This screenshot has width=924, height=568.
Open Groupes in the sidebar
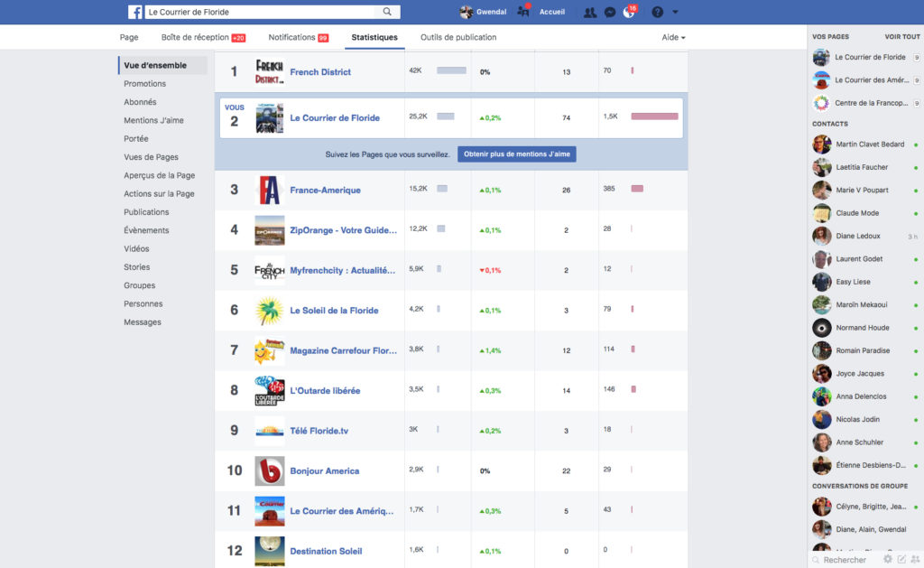pyautogui.click(x=140, y=284)
